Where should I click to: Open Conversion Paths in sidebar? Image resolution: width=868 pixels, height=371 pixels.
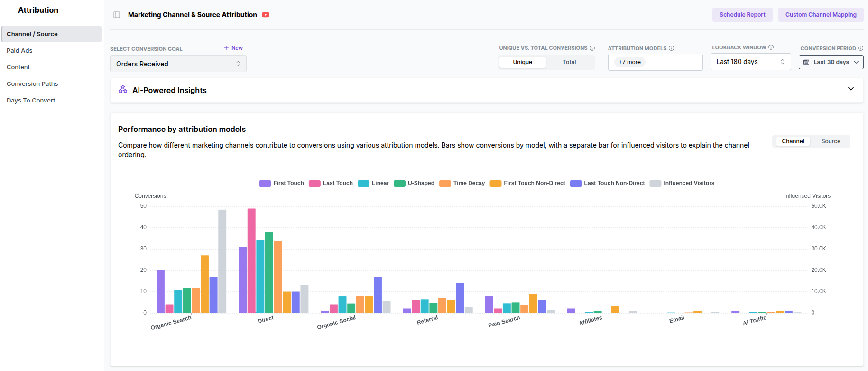click(x=51, y=84)
